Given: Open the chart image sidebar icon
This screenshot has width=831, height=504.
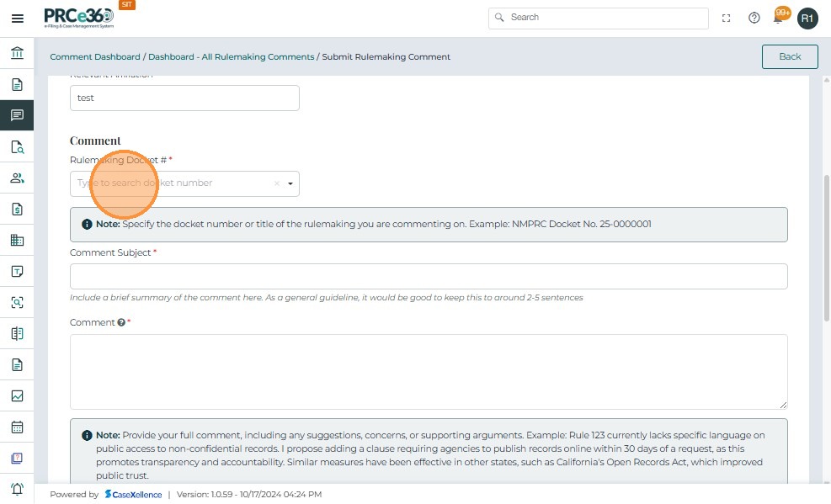Looking at the screenshot, I should (17, 395).
